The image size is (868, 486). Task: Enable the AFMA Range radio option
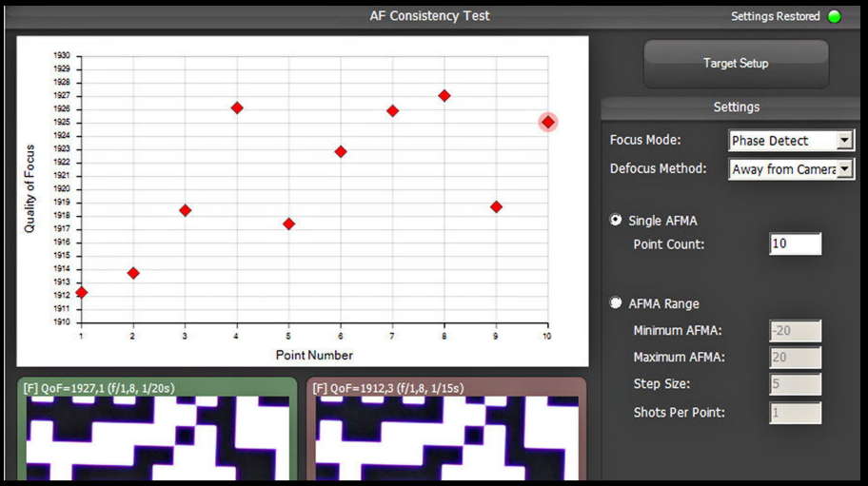click(x=616, y=303)
